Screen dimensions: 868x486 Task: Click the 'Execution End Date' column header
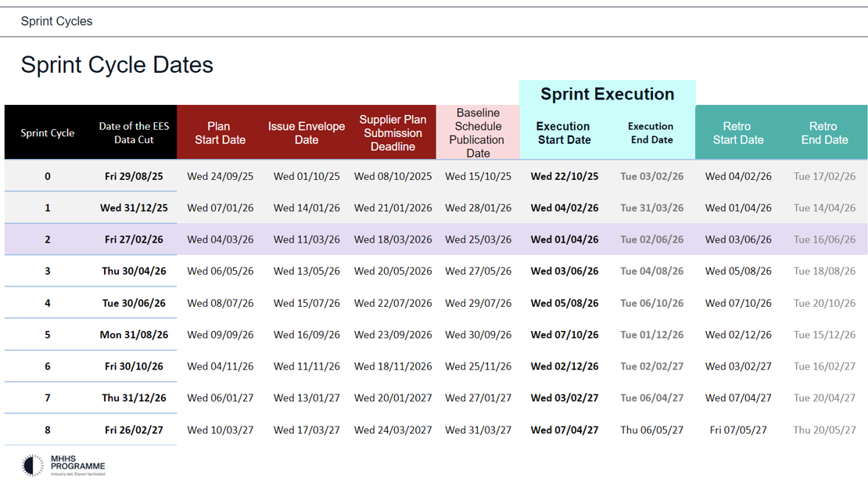coord(651,132)
